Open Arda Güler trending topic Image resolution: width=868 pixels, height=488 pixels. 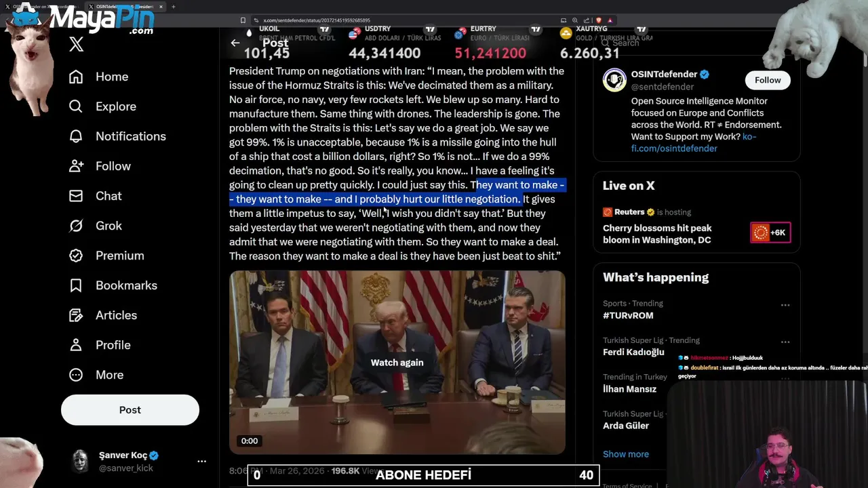click(626, 426)
